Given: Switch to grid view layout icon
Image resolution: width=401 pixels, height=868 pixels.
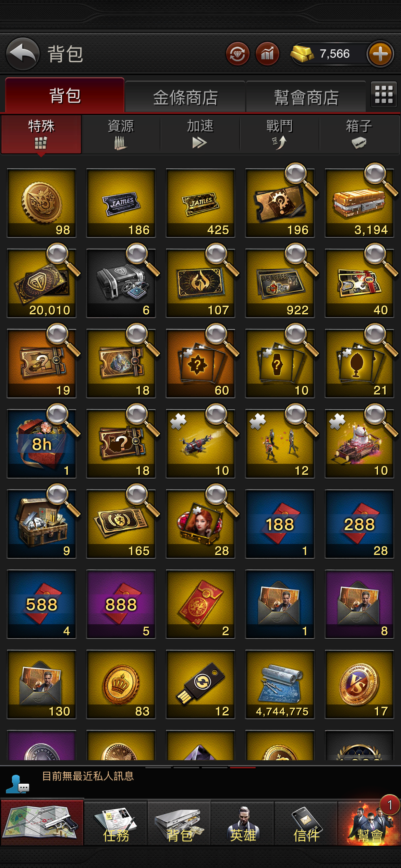Looking at the screenshot, I should [x=384, y=94].
